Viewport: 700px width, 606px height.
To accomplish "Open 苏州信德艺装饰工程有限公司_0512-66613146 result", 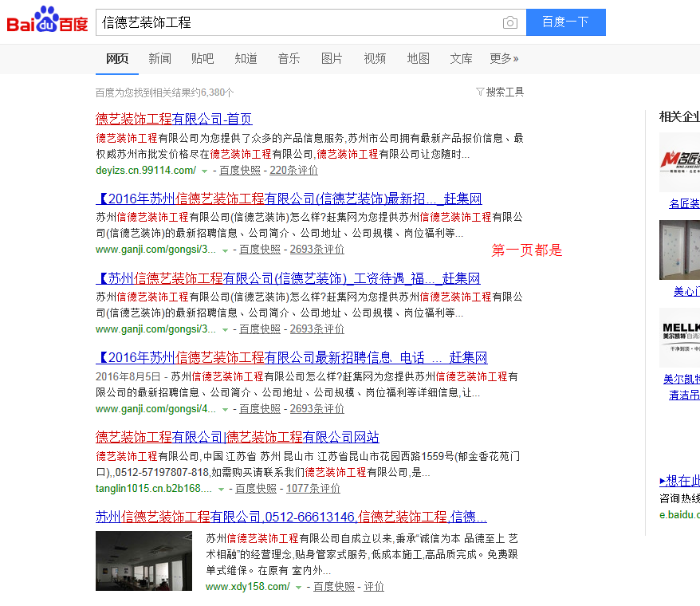I will point(291,517).
